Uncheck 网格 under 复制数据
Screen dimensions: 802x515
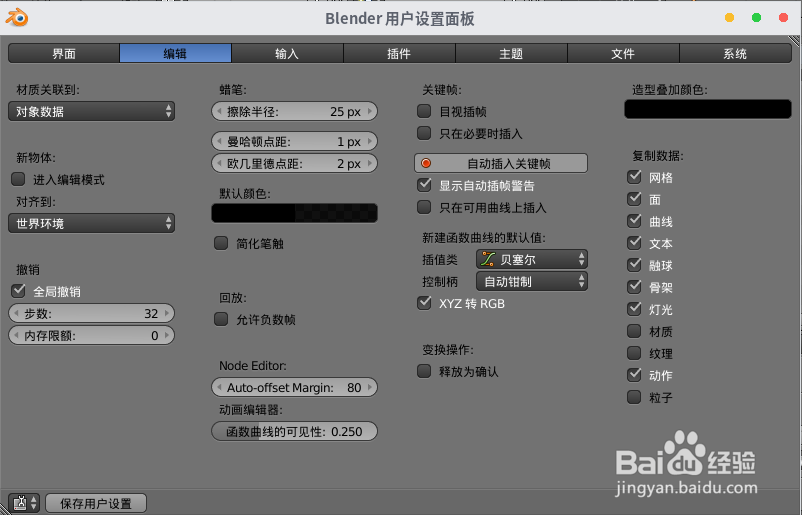tap(634, 177)
